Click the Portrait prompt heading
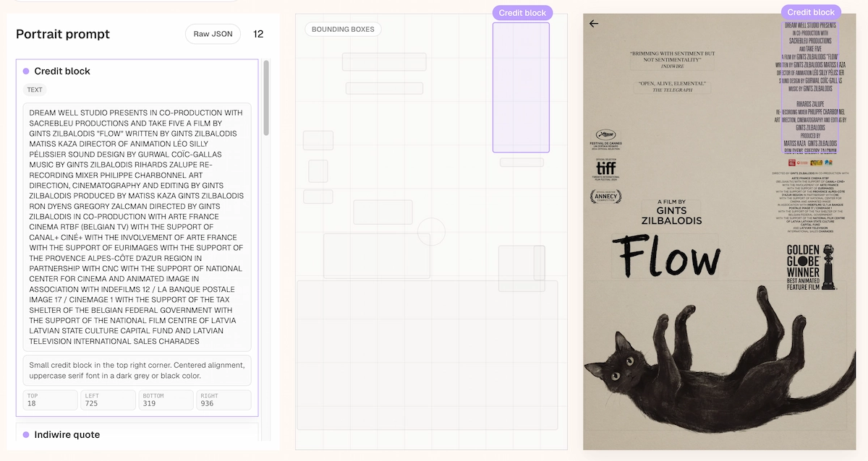Screen dimensions: 868x461 (x=63, y=34)
